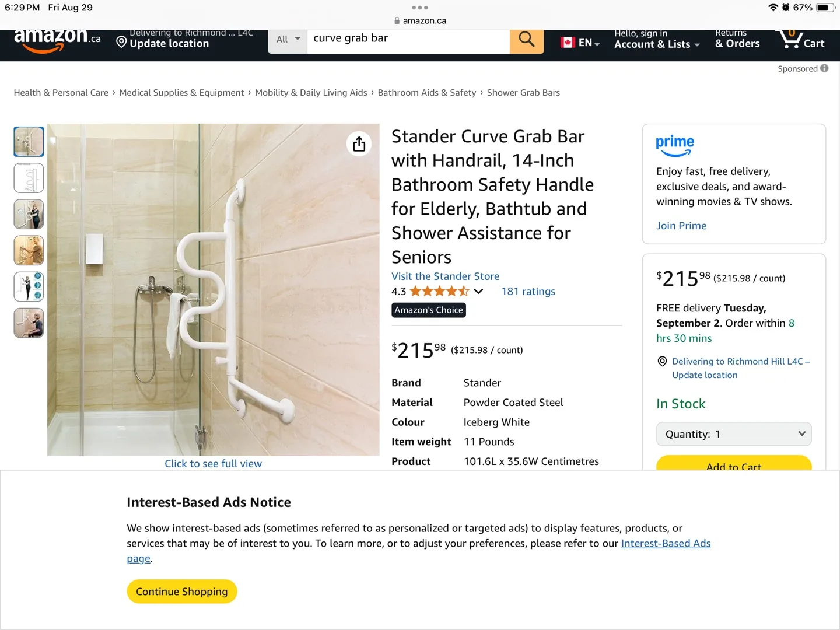Select the second product thumbnail image
Screen dimensions: 840x630
pyautogui.click(x=29, y=178)
